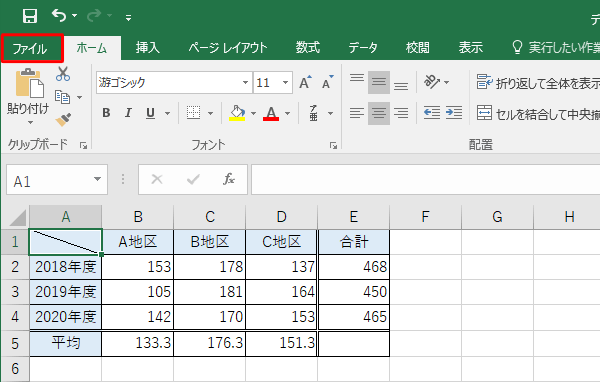Image resolution: width=600 pixels, height=382 pixels.
Task: Apply cell borders with the border icon
Action: [193, 113]
